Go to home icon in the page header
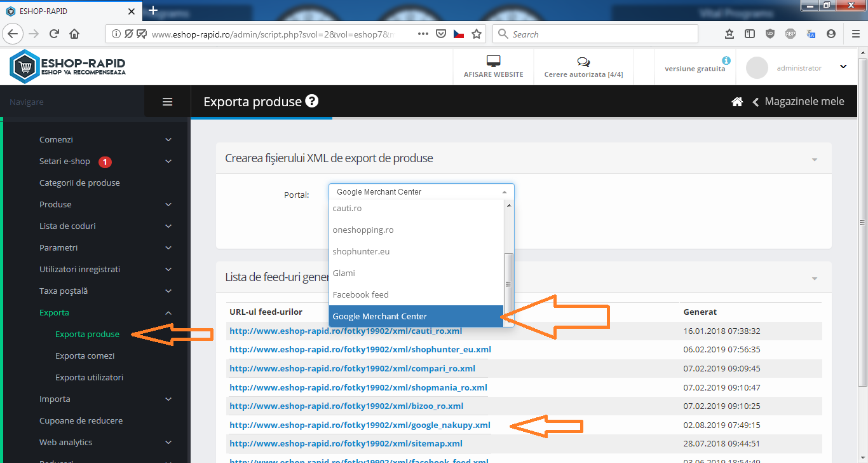Image resolution: width=868 pixels, height=463 pixels. pos(737,102)
